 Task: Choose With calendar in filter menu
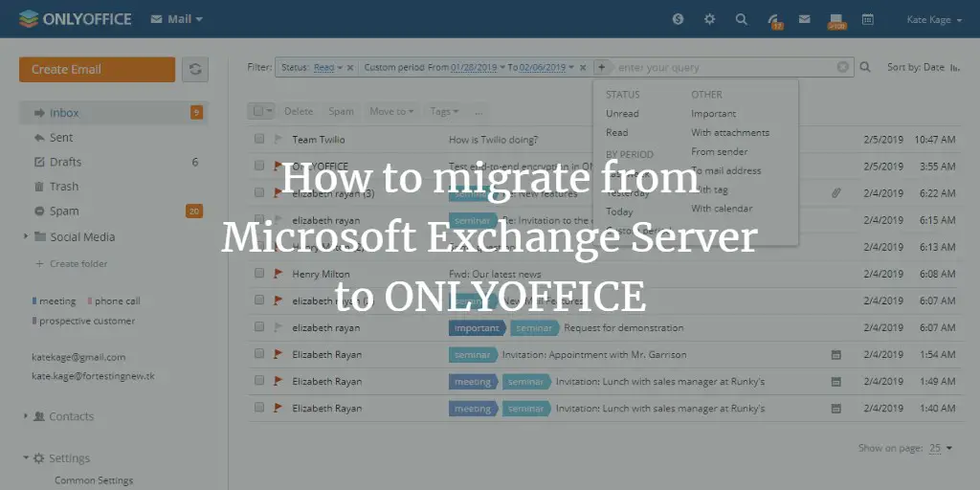(722, 209)
